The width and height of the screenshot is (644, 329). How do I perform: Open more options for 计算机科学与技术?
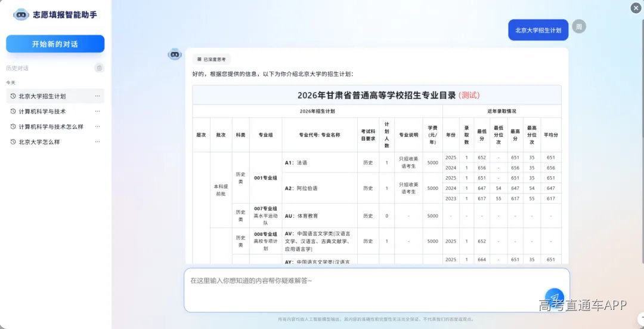coord(97,111)
